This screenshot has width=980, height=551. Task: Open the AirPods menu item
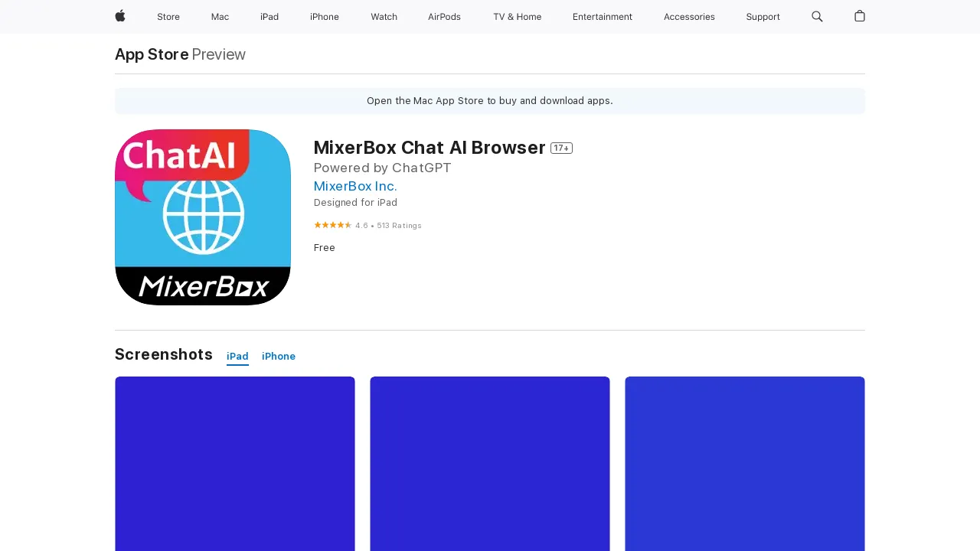pos(444,17)
